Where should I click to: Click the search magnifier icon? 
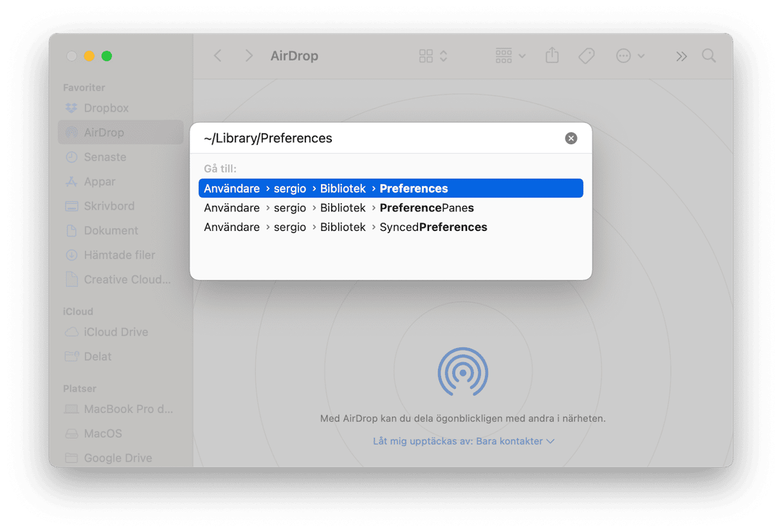point(709,56)
